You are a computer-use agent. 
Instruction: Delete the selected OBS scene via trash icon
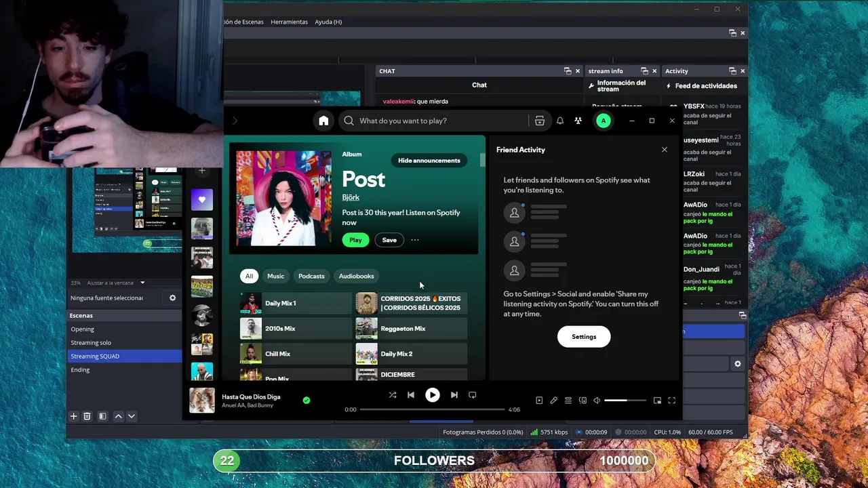[x=87, y=416]
